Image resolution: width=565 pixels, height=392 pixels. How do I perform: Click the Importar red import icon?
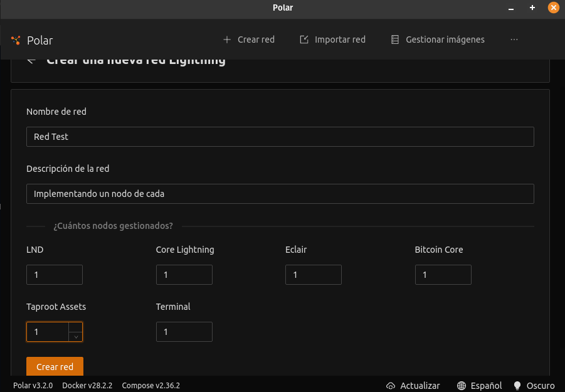coord(304,40)
